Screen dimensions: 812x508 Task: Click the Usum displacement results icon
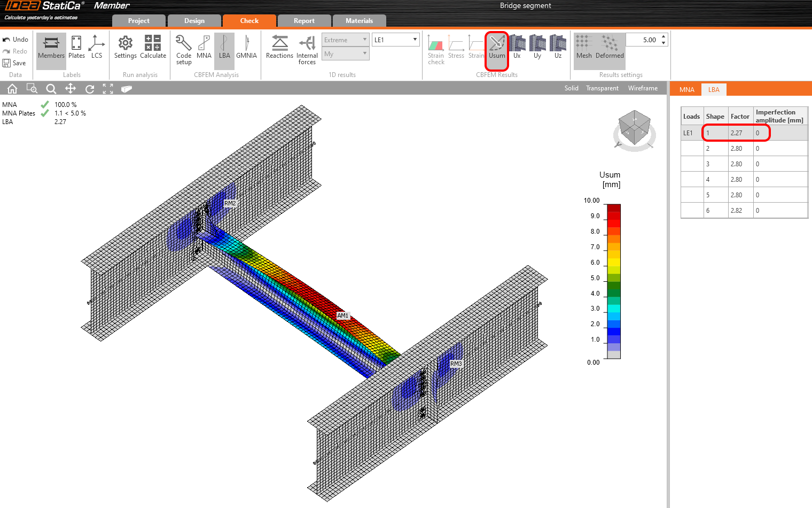496,47
